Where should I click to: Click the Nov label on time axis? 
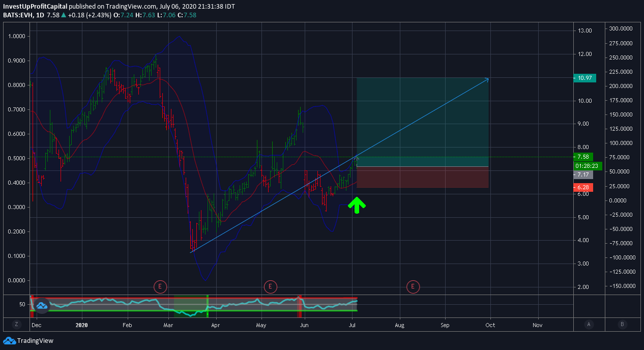tap(537, 325)
